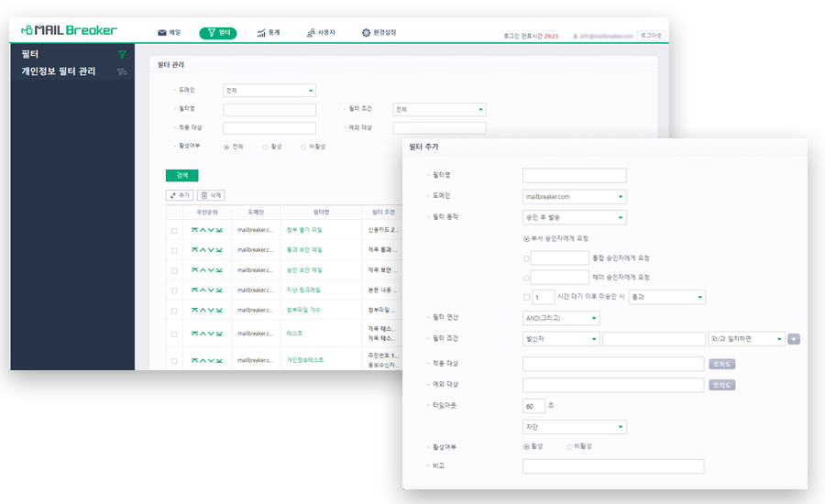The height and width of the screenshot is (504, 825).
Task: Move the 첨부파일 개수 filter up one step
Action: point(203,310)
